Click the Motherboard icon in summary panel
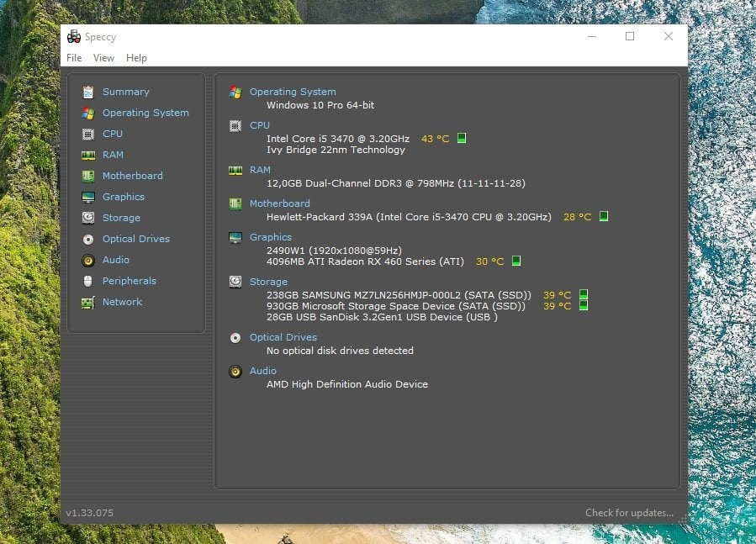This screenshot has height=544, width=756. [x=235, y=204]
